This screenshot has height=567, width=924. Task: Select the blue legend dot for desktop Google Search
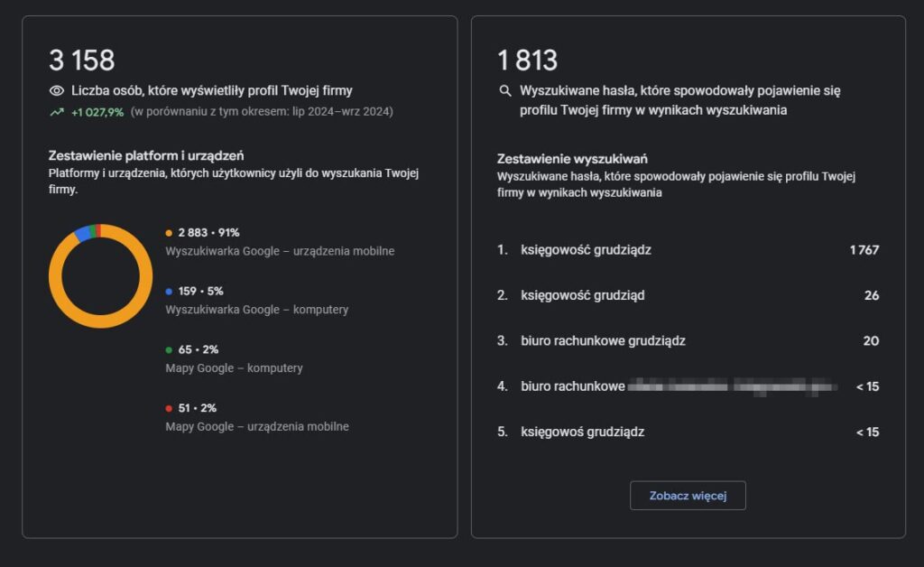pyautogui.click(x=168, y=291)
